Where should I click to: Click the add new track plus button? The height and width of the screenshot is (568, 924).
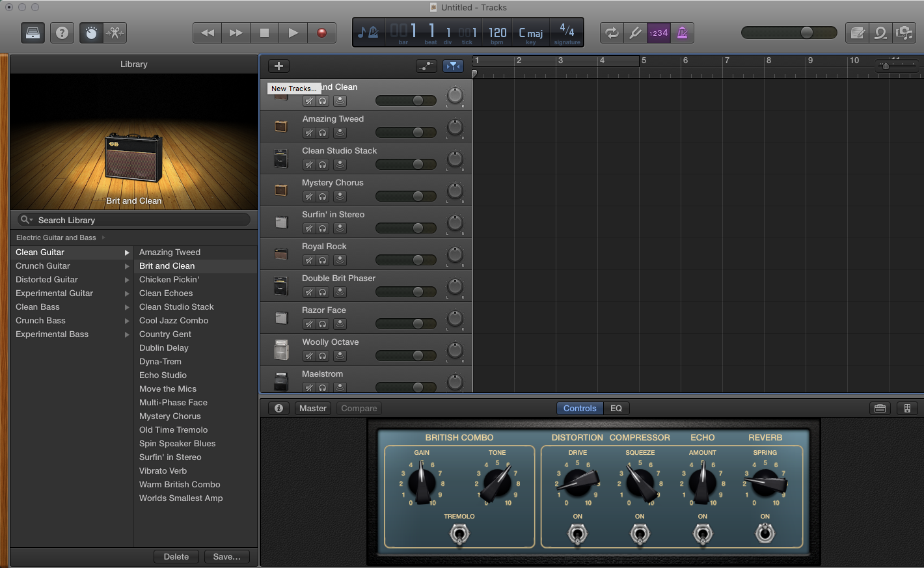pyautogui.click(x=279, y=66)
